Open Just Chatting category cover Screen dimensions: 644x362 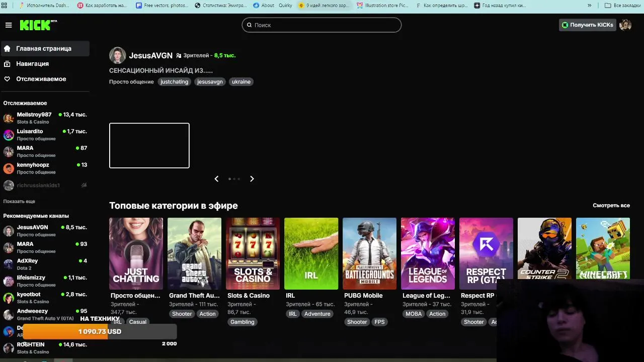coord(136,253)
